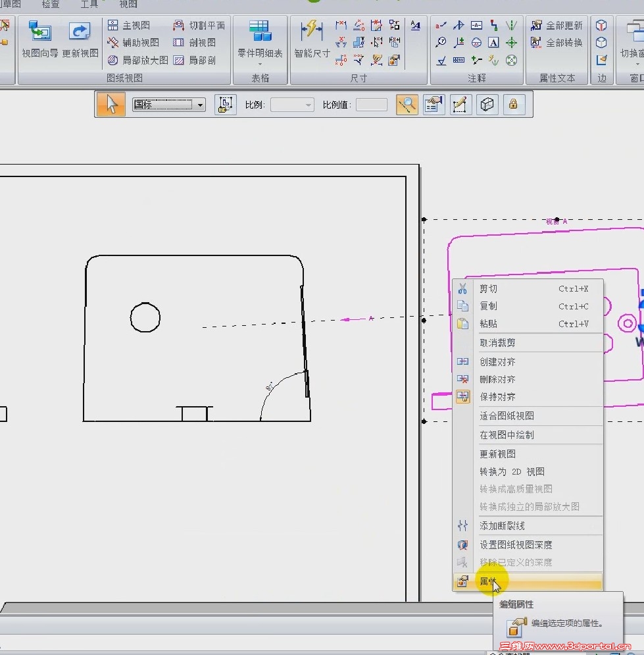
Task: Choose 创建对齐 from context menu
Action: (x=528, y=362)
